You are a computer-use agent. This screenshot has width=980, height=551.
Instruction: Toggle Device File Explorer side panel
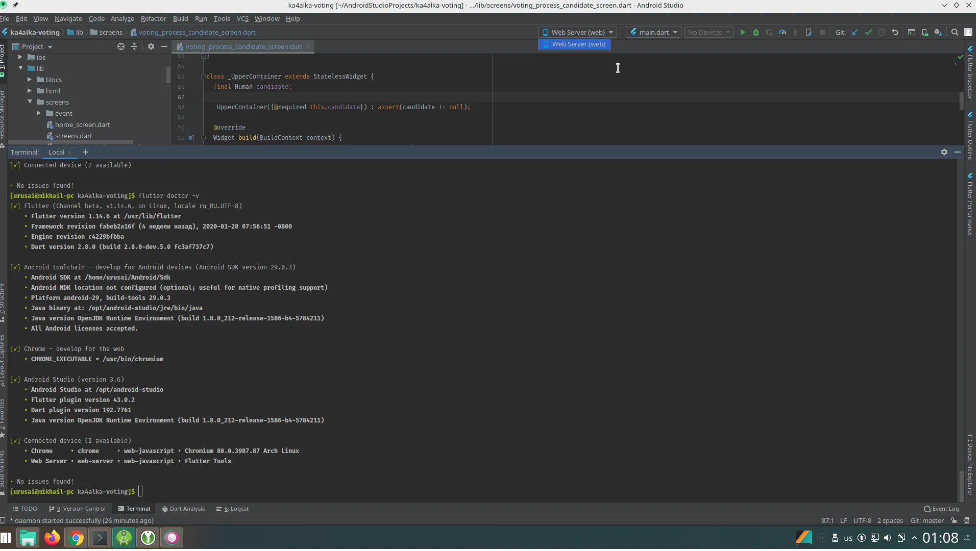pos(970,464)
